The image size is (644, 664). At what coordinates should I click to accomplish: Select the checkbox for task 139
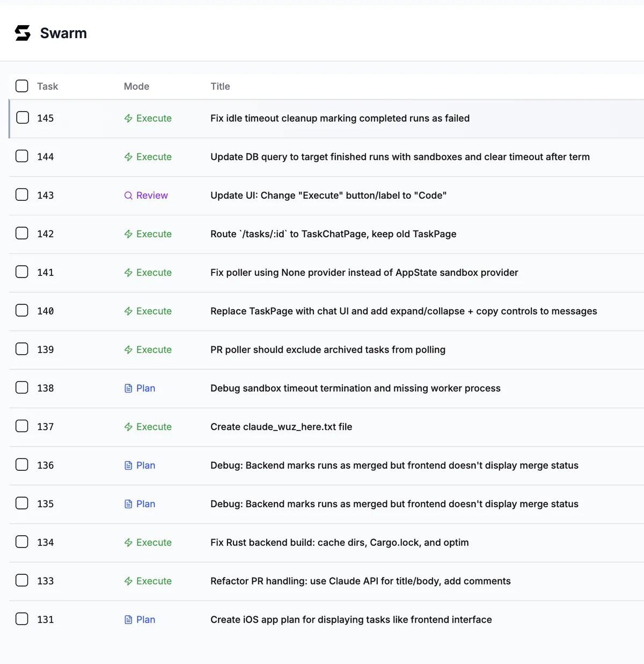pos(22,349)
